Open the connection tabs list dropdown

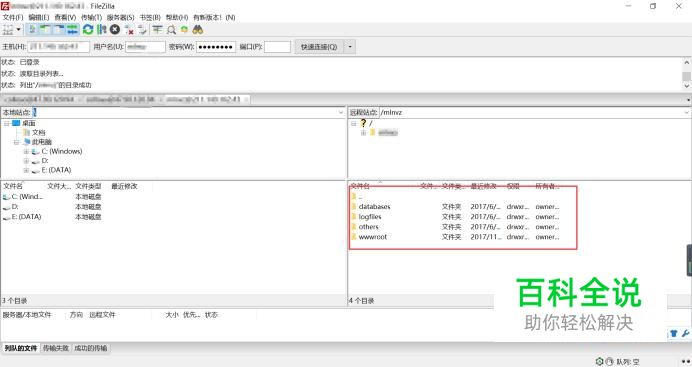click(x=688, y=100)
